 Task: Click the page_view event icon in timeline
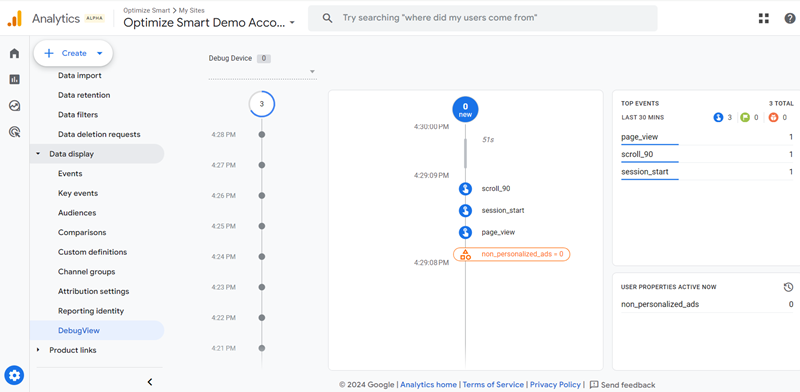[x=465, y=232]
